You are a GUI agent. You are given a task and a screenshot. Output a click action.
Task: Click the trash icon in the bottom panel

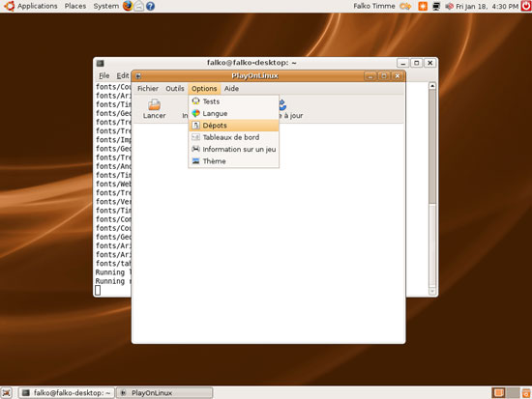(x=526, y=393)
